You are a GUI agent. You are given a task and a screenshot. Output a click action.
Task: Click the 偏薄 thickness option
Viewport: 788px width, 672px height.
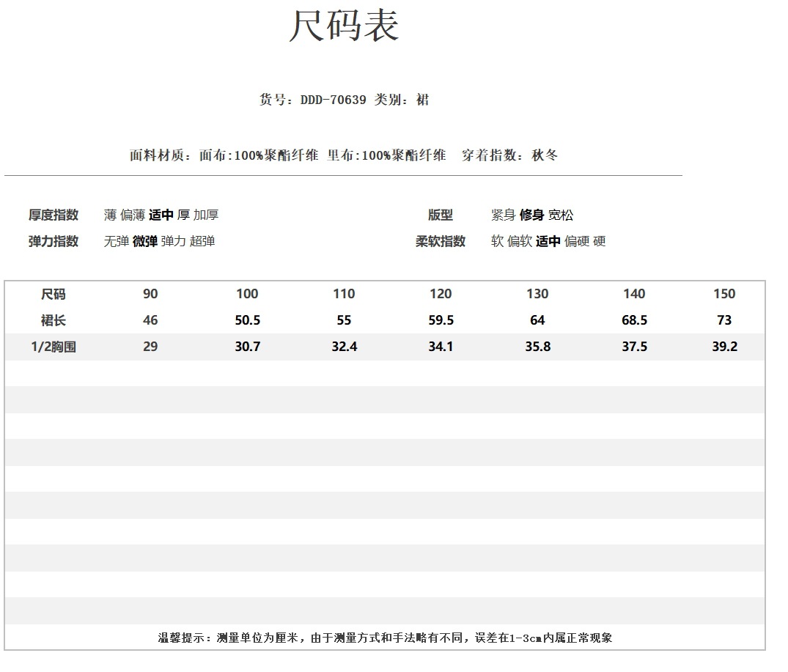tap(133, 215)
